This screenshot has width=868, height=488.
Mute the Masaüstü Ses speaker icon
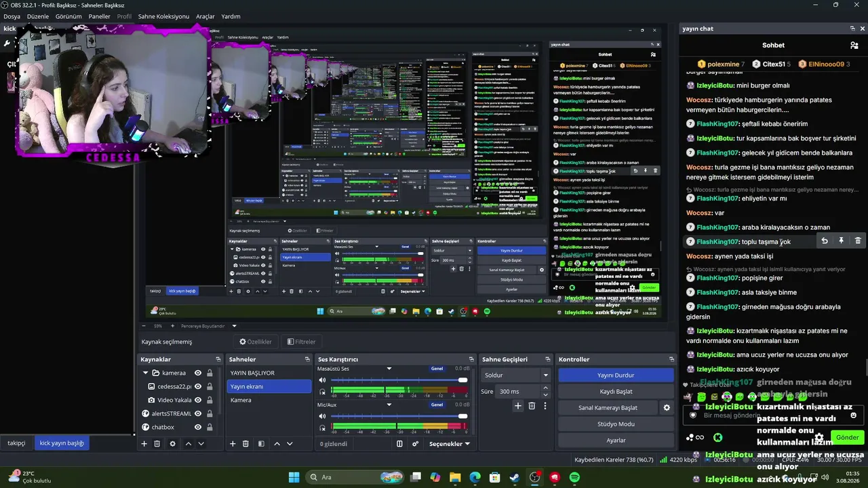click(322, 380)
